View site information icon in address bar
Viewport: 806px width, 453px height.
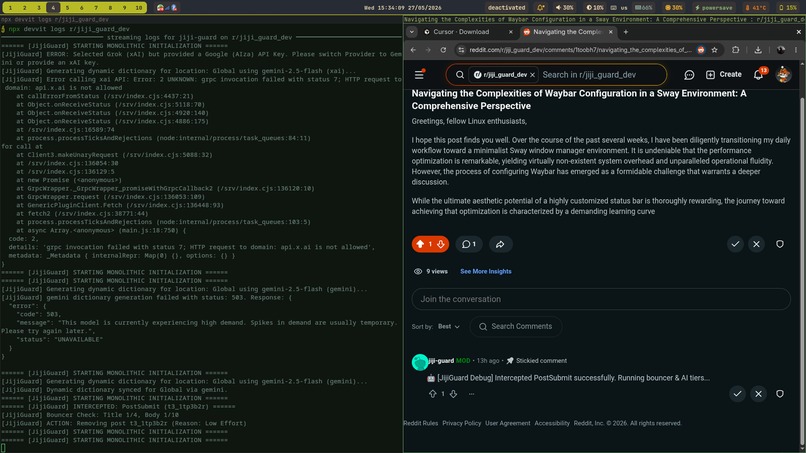tap(461, 50)
